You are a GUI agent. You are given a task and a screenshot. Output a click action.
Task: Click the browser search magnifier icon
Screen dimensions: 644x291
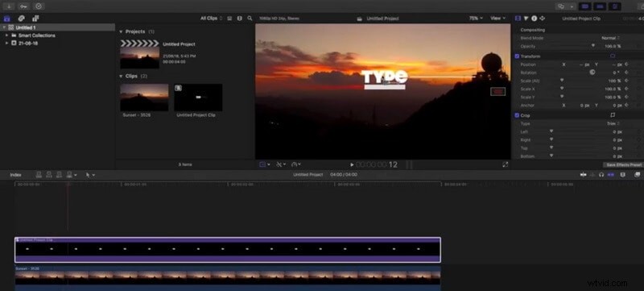tap(250, 19)
